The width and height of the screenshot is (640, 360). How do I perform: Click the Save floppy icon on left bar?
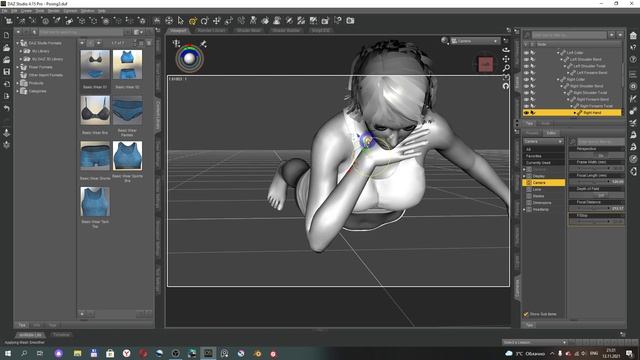click(x=7, y=72)
